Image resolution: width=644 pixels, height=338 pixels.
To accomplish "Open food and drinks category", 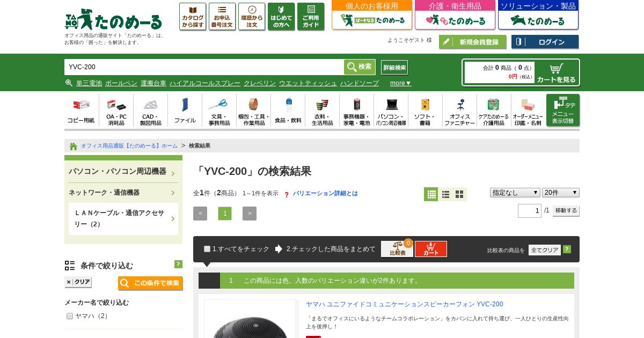I will pyautogui.click(x=288, y=111).
